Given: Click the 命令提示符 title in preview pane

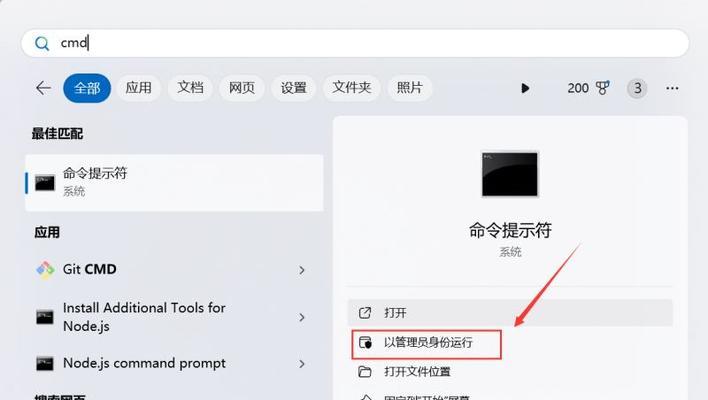Looking at the screenshot, I should tap(510, 230).
